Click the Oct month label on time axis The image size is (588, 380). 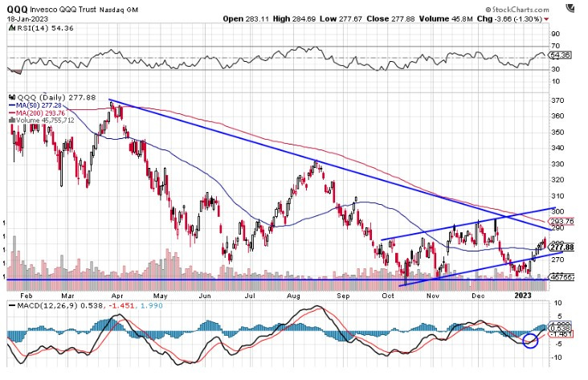click(x=388, y=296)
